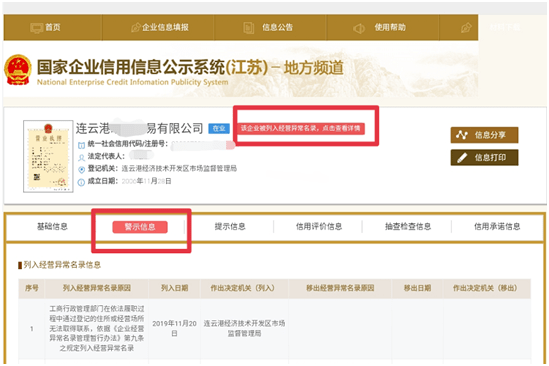Switch to the 警示信息 tab
The width and height of the screenshot is (549, 366).
tap(140, 227)
